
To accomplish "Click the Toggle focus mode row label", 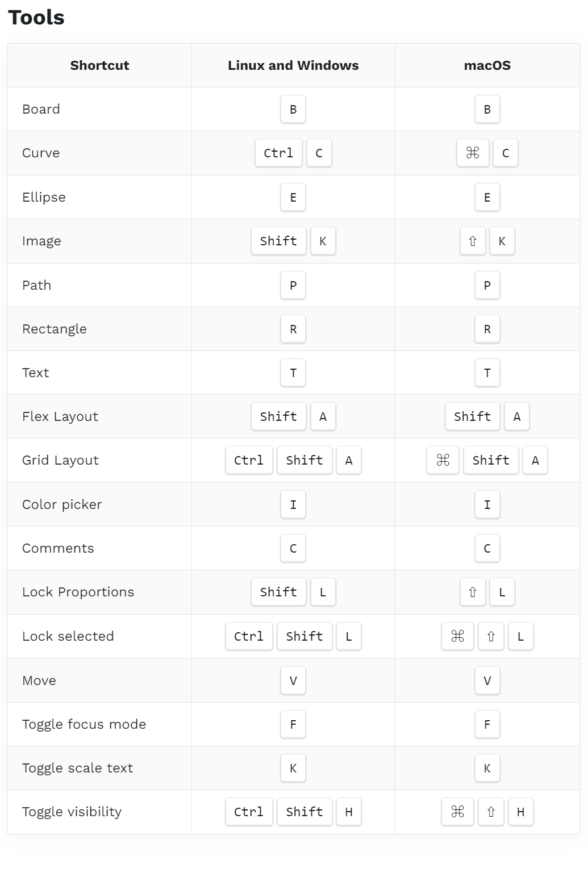I will coord(84,724).
